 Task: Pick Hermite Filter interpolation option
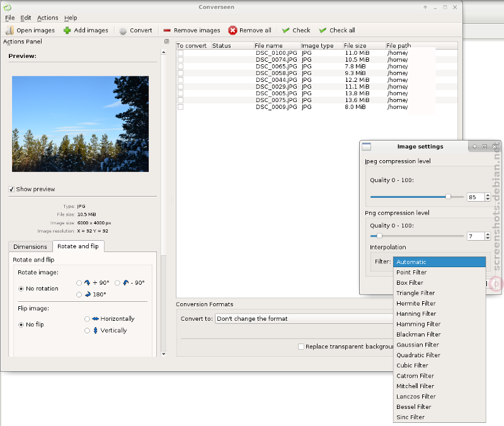click(x=439, y=303)
